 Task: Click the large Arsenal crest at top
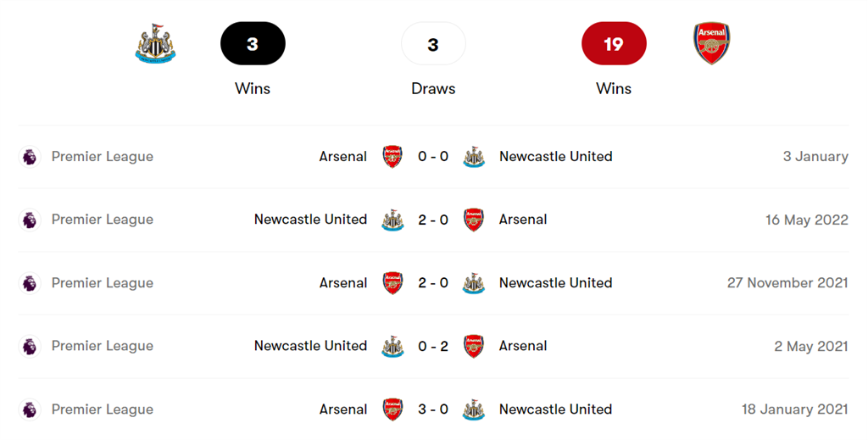tap(711, 44)
